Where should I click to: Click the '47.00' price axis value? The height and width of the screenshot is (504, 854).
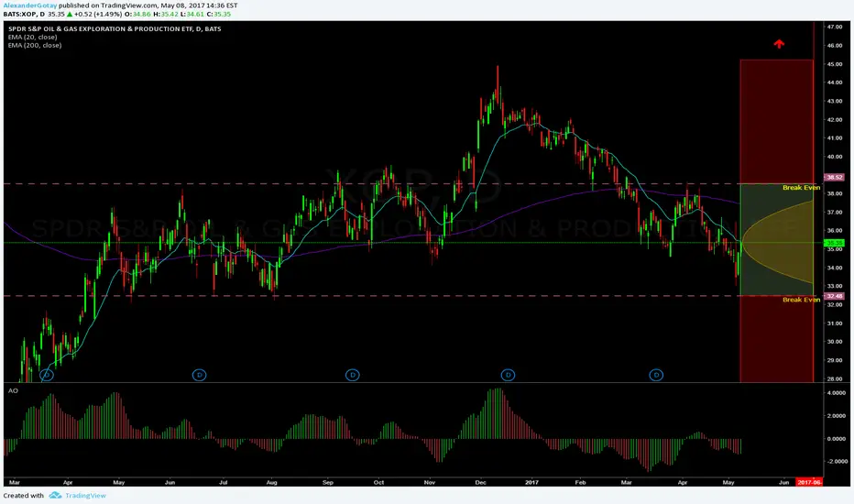pyautogui.click(x=835, y=27)
